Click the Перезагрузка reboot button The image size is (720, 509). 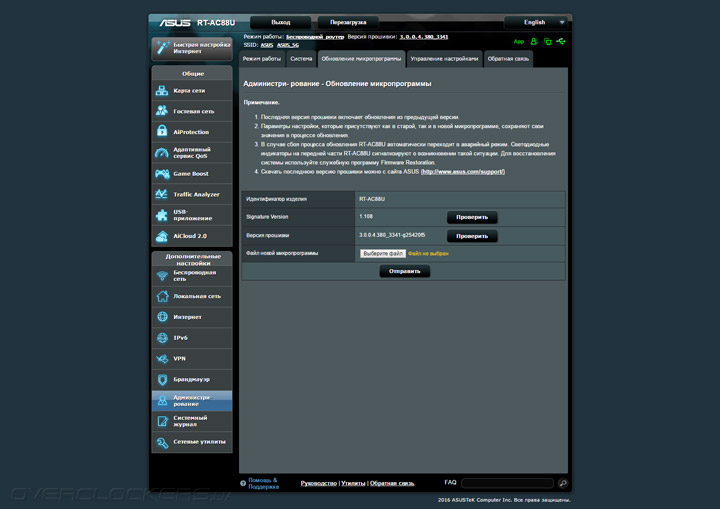tap(348, 22)
